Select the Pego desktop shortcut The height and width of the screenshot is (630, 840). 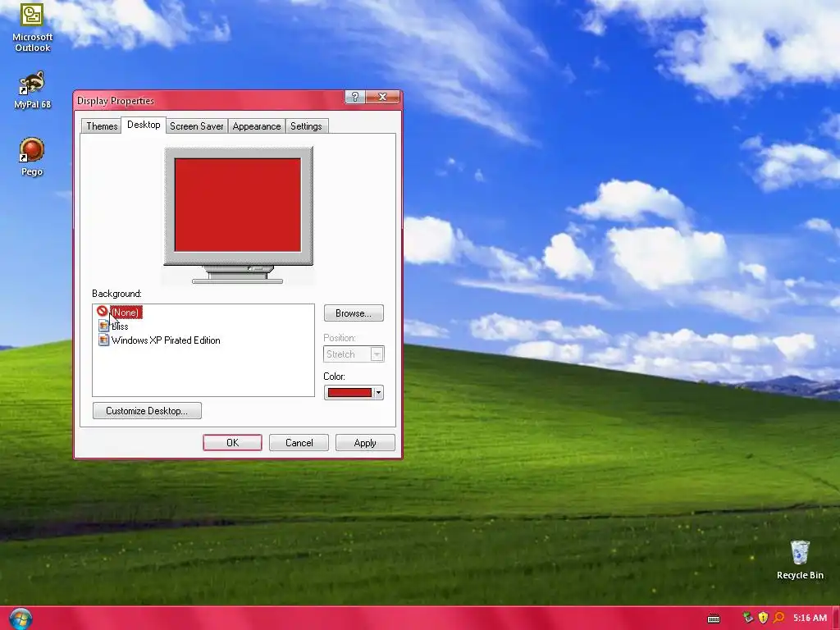(x=32, y=157)
